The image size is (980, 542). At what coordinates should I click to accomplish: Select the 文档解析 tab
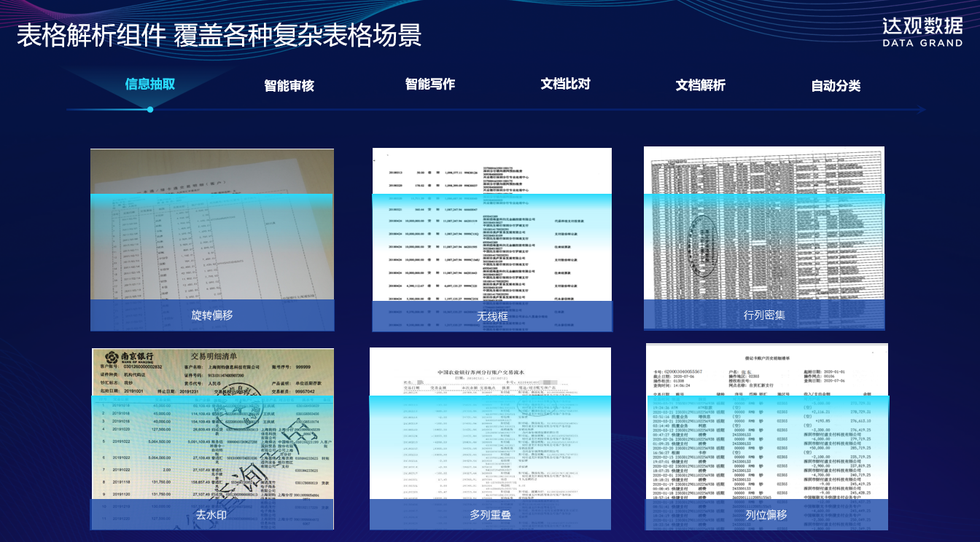[x=700, y=85]
